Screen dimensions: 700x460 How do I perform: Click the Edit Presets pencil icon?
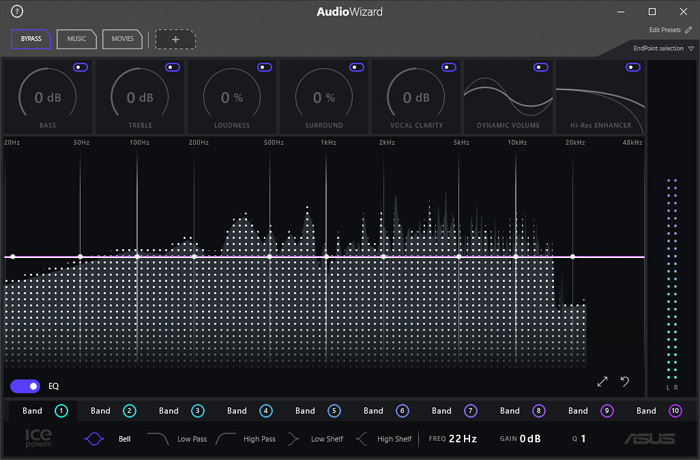coord(688,30)
